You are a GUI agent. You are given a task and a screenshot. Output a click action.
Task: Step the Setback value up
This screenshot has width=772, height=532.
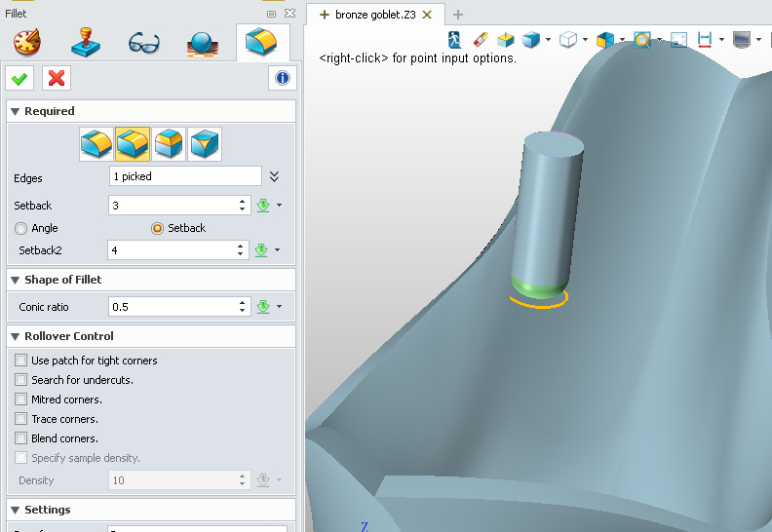[x=243, y=202]
